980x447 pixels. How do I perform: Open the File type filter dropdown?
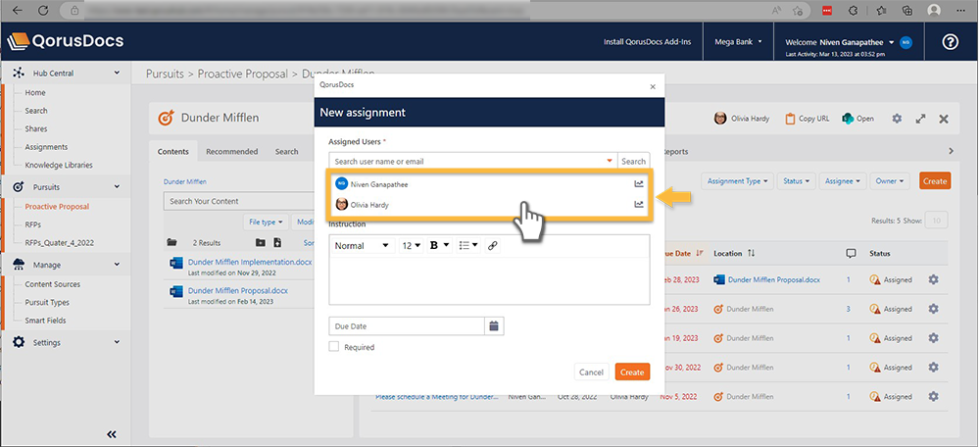coord(266,222)
